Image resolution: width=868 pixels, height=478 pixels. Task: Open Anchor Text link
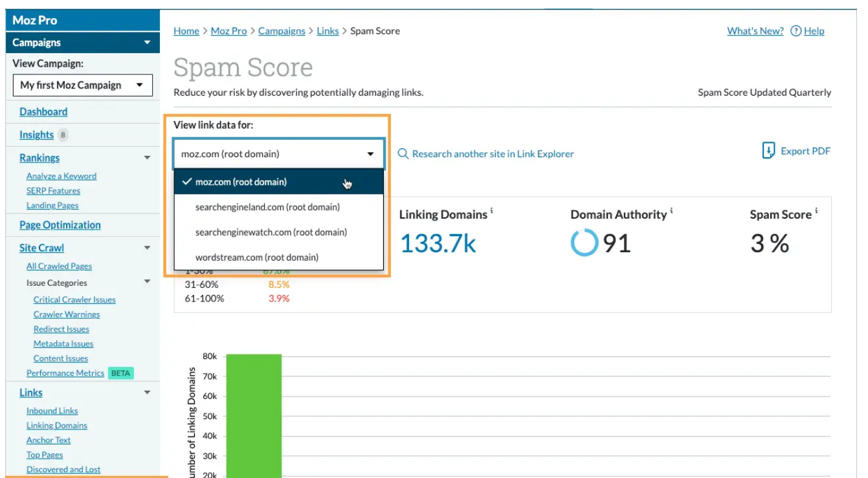tap(49, 440)
